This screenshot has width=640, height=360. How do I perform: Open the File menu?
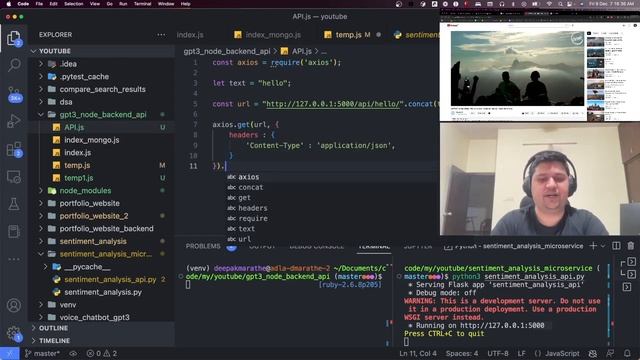coord(39,4)
